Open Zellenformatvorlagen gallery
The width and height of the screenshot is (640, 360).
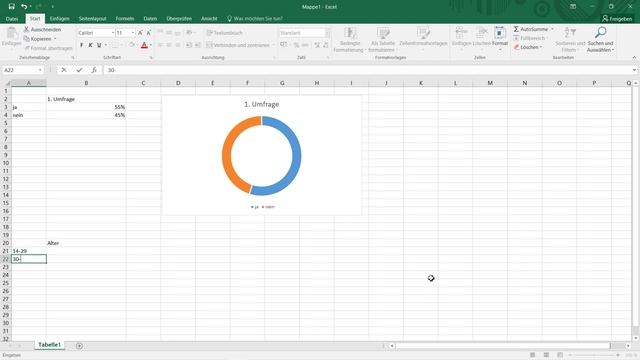click(x=423, y=40)
